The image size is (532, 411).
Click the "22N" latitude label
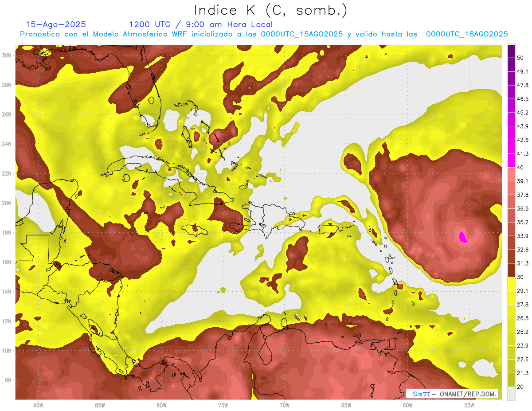click(8, 173)
